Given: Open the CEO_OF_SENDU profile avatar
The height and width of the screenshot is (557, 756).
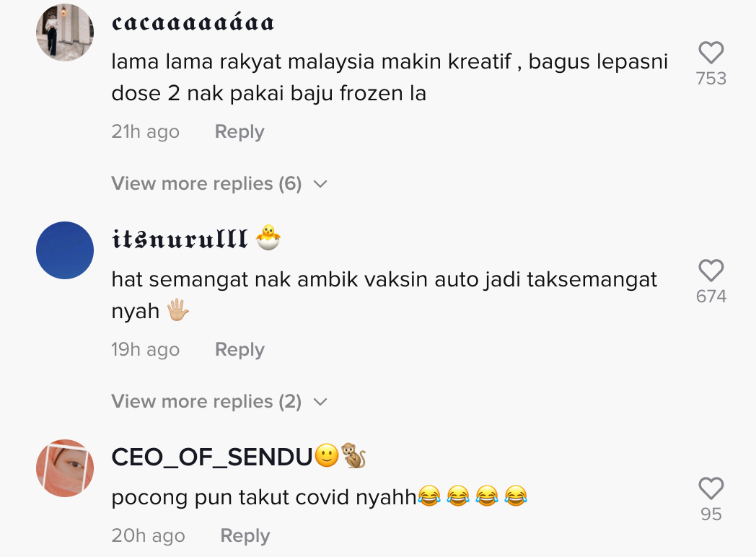Looking at the screenshot, I should click(65, 468).
